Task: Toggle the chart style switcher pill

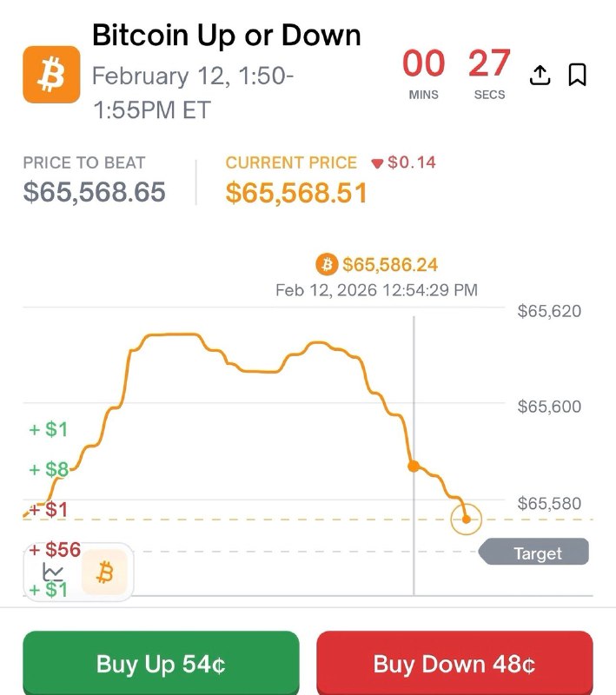Action: tap(78, 571)
